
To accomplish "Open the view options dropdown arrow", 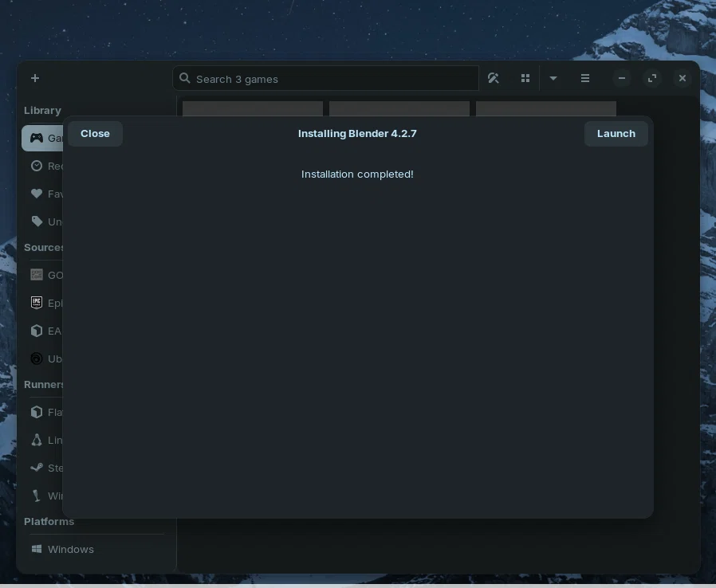I will pyautogui.click(x=553, y=78).
